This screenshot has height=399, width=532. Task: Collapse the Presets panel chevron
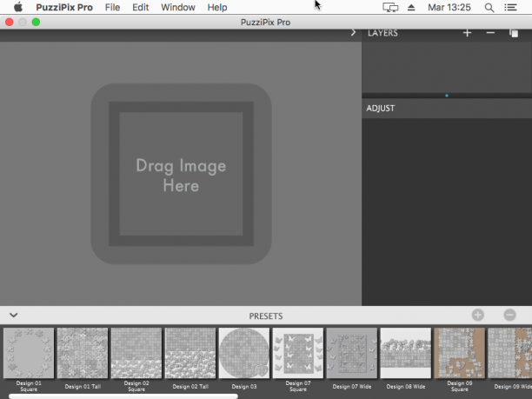(x=14, y=316)
